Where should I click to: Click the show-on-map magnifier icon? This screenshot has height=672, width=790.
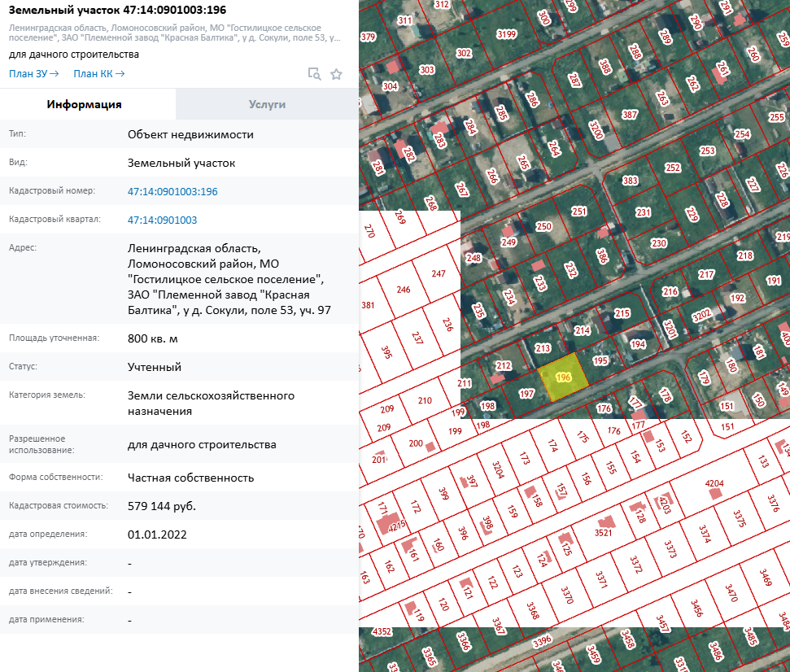point(314,74)
